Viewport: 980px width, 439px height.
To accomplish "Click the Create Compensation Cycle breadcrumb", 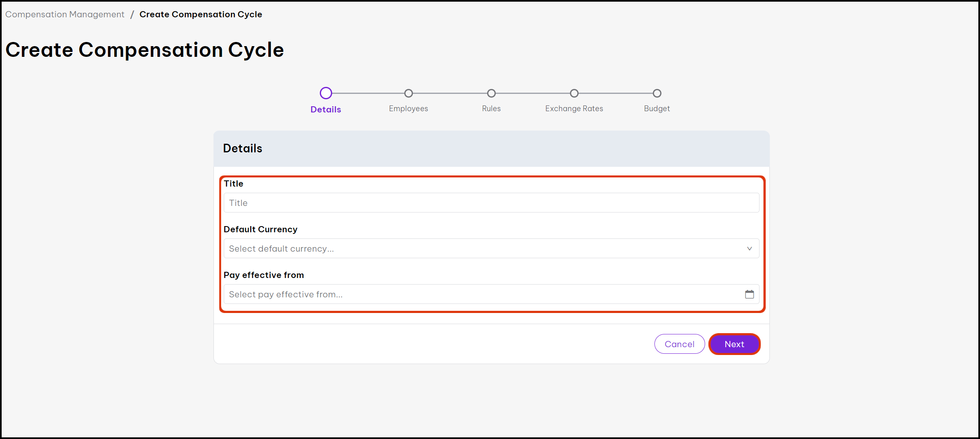I will [201, 14].
